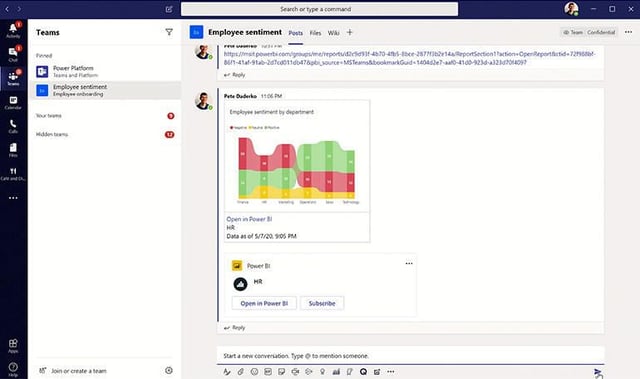Click the 'Pinned' section label
This screenshot has width=640, height=379.
pyautogui.click(x=44, y=55)
